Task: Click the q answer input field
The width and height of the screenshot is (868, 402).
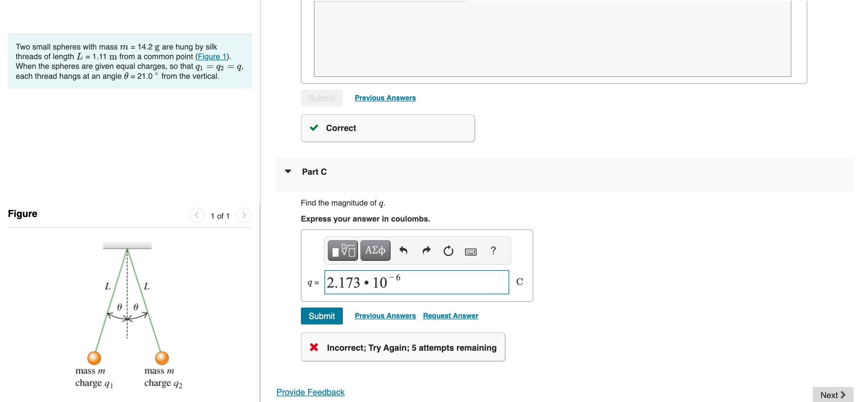Action: (416, 282)
